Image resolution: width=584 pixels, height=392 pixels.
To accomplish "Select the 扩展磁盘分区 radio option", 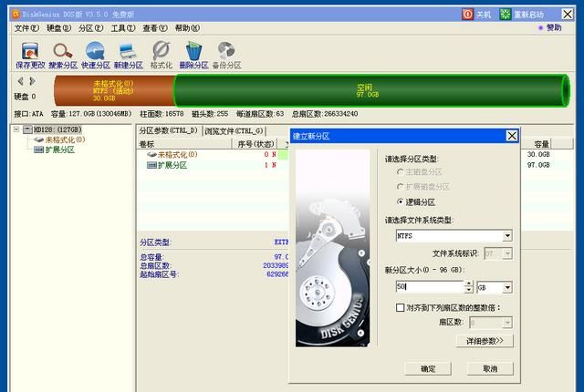I will click(400, 186).
